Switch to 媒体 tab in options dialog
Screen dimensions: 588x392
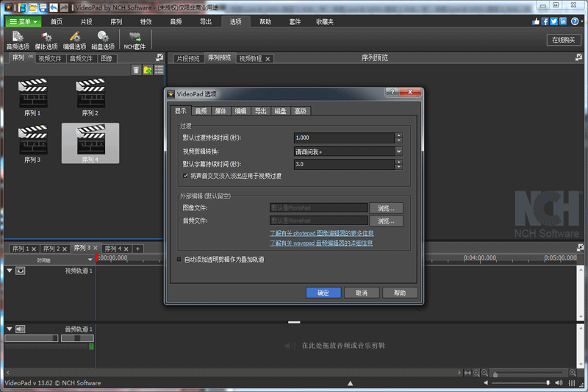tap(221, 111)
